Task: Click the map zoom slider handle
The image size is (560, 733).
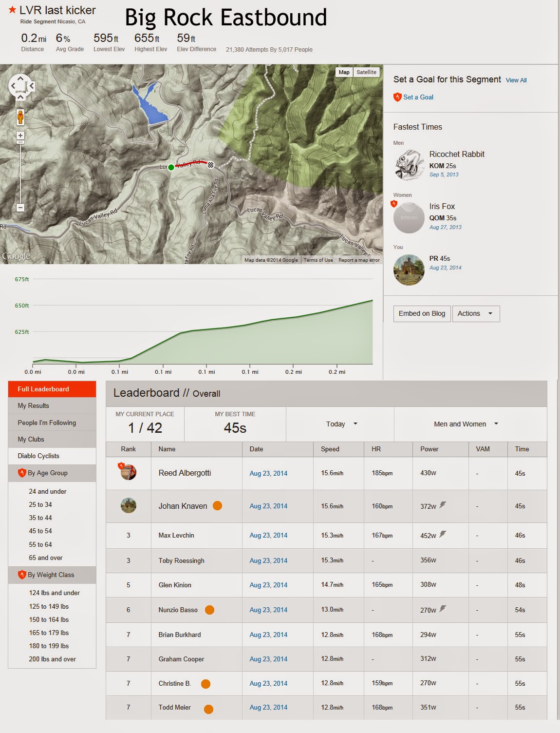Action: pos(20,143)
